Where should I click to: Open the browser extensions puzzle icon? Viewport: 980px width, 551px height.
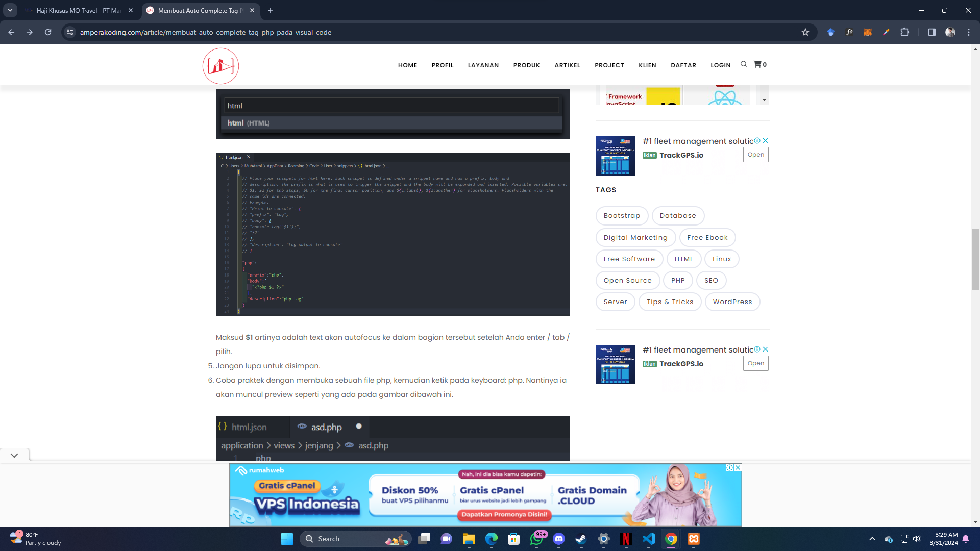904,32
